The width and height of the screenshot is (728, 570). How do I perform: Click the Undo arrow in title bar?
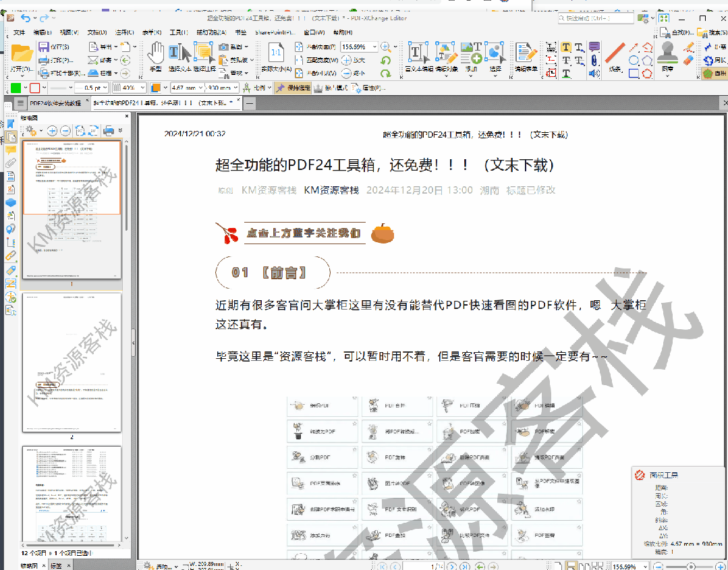[x=26, y=18]
